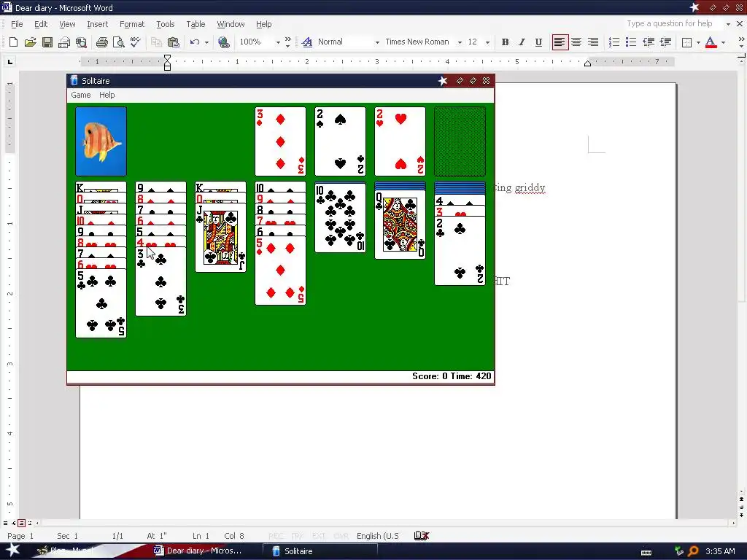This screenshot has width=747, height=560.
Task: Click the Word vertical scrollbar next-page button
Action: pos(741,515)
